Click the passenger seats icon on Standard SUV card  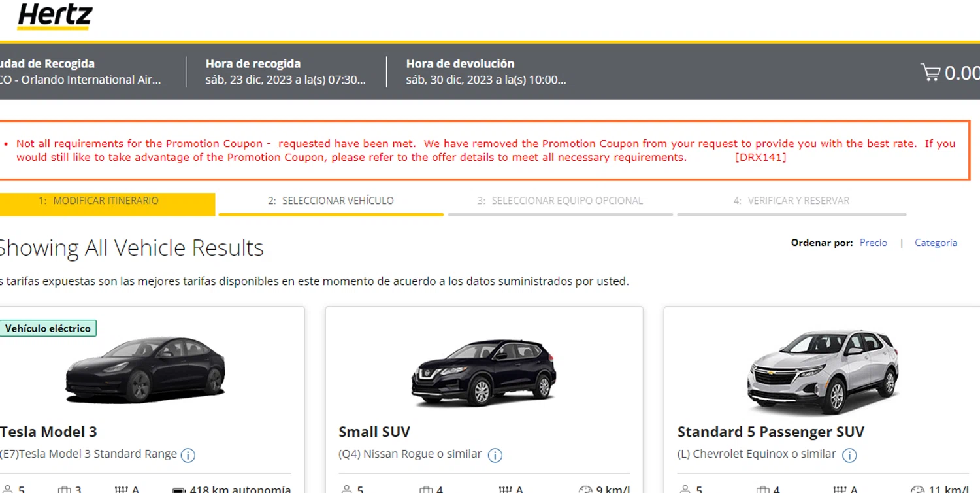click(685, 490)
